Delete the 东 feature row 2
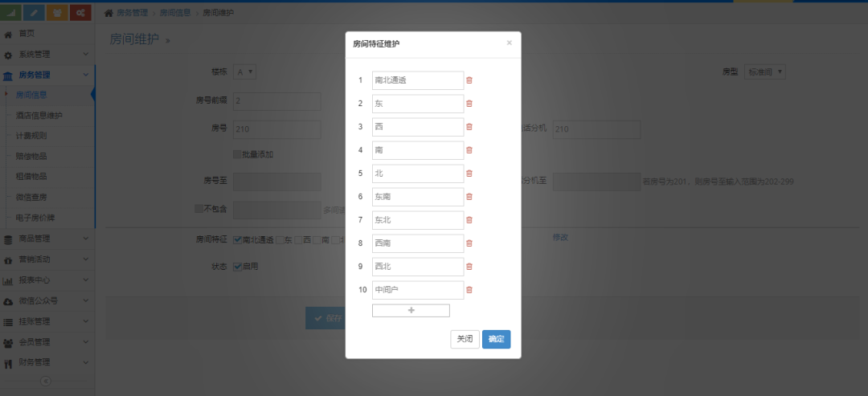 pyautogui.click(x=469, y=104)
